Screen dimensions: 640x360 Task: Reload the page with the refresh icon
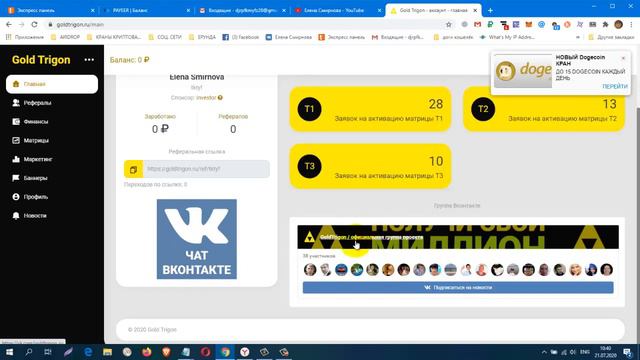tap(34, 24)
